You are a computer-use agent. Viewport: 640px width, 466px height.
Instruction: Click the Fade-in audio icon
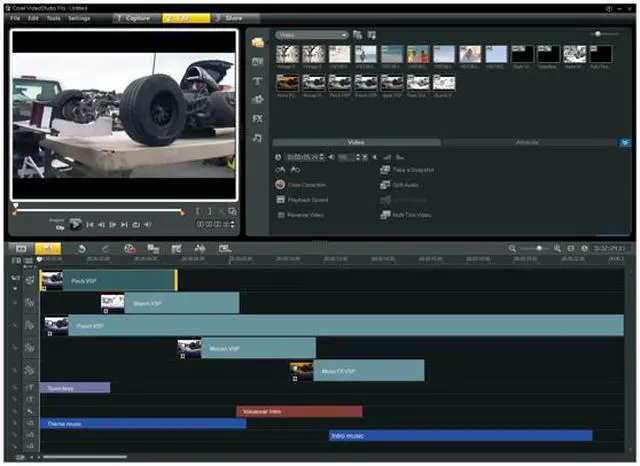click(387, 157)
